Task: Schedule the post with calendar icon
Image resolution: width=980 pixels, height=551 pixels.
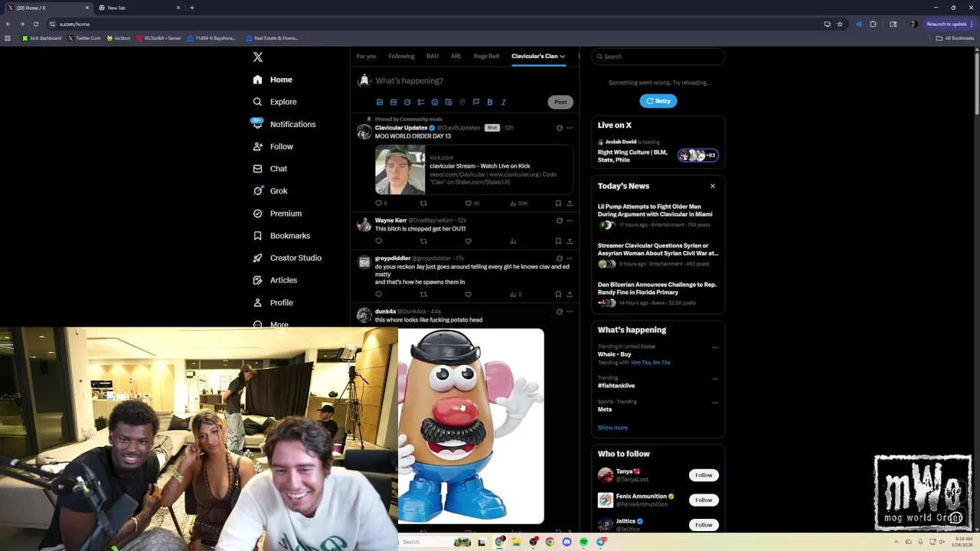Action: point(449,102)
